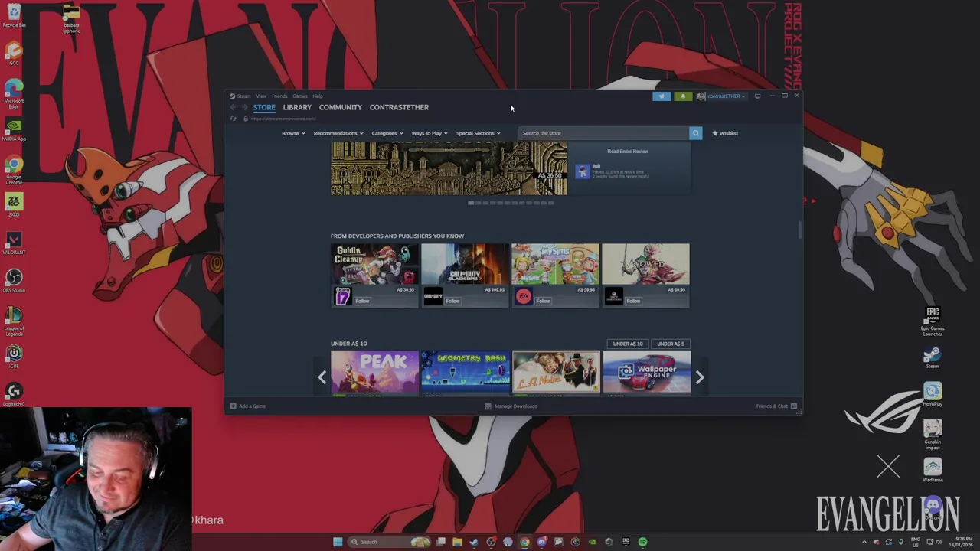The width and height of the screenshot is (980, 551).
Task: Open the blue announcements megaphone button
Action: [661, 96]
